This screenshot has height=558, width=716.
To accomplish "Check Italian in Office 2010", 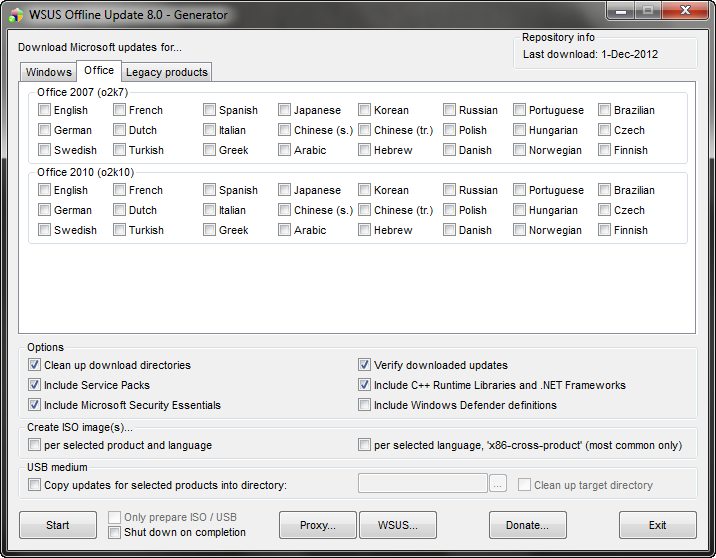I will pyautogui.click(x=209, y=210).
